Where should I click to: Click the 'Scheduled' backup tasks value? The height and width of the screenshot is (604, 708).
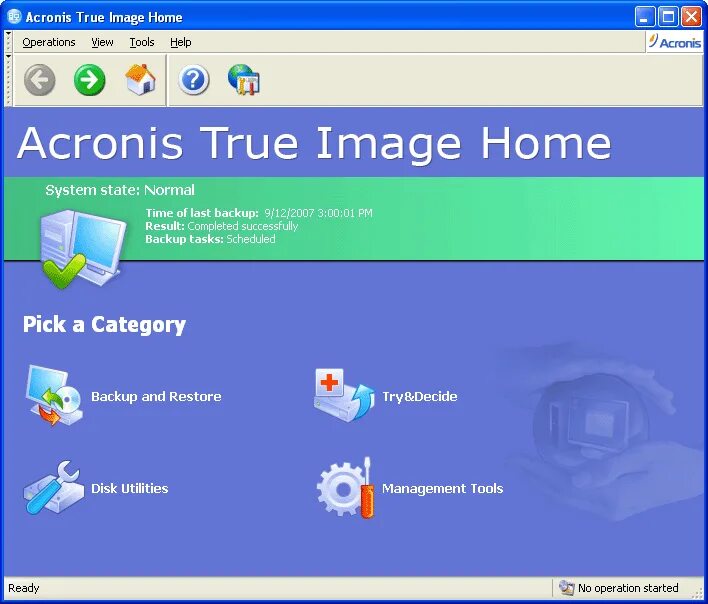click(251, 239)
